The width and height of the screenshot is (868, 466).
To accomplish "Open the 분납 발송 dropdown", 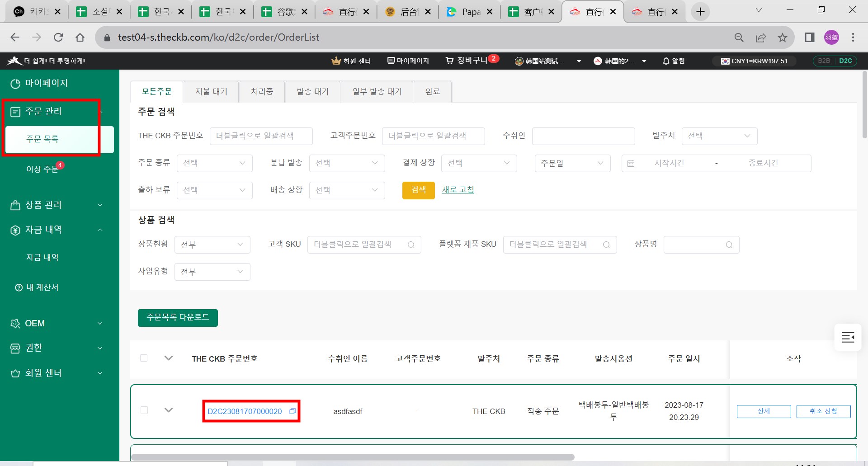I will tap(347, 163).
